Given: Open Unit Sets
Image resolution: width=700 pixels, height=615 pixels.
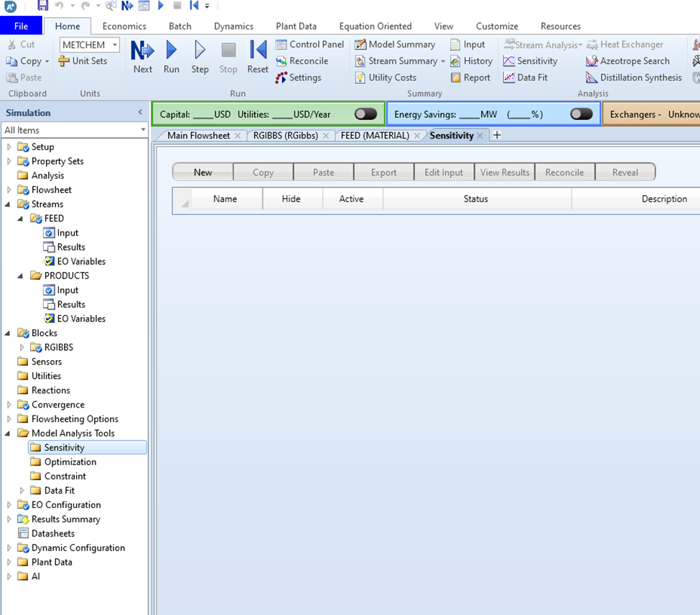Looking at the screenshot, I should pos(83,61).
